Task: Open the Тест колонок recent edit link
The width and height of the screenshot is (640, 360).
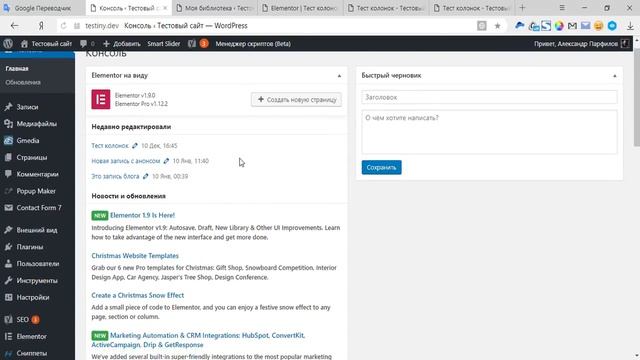Action: pyautogui.click(x=110, y=146)
